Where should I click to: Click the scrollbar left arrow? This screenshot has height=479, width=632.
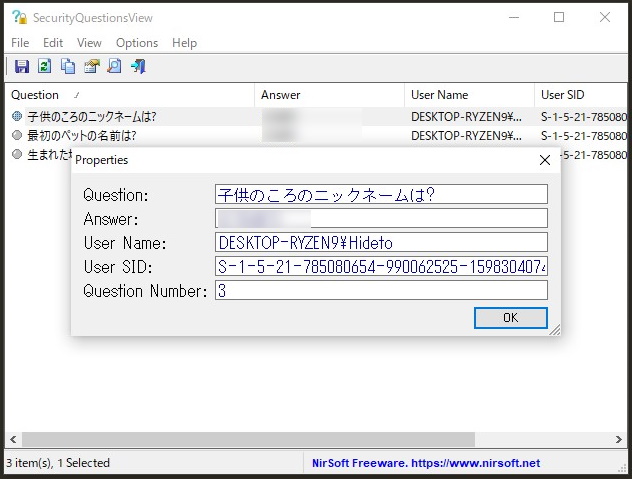click(x=13, y=439)
